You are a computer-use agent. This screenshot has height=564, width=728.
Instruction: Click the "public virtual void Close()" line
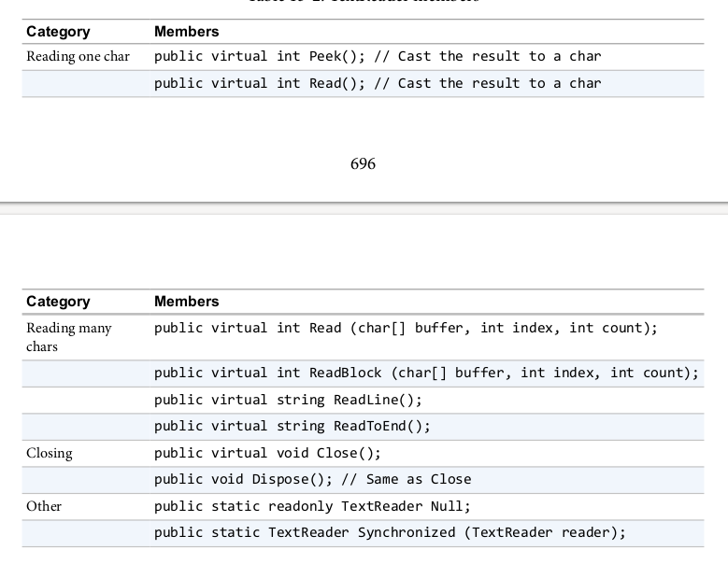pyautogui.click(x=267, y=454)
